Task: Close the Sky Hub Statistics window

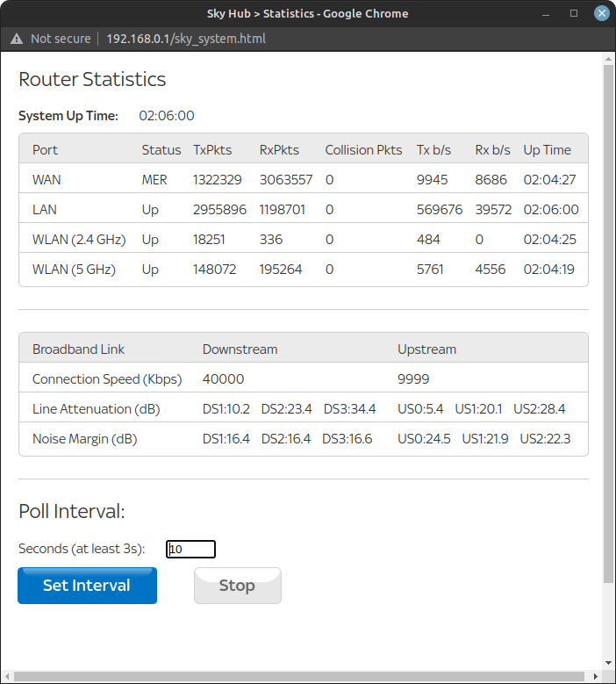Action: click(x=601, y=13)
